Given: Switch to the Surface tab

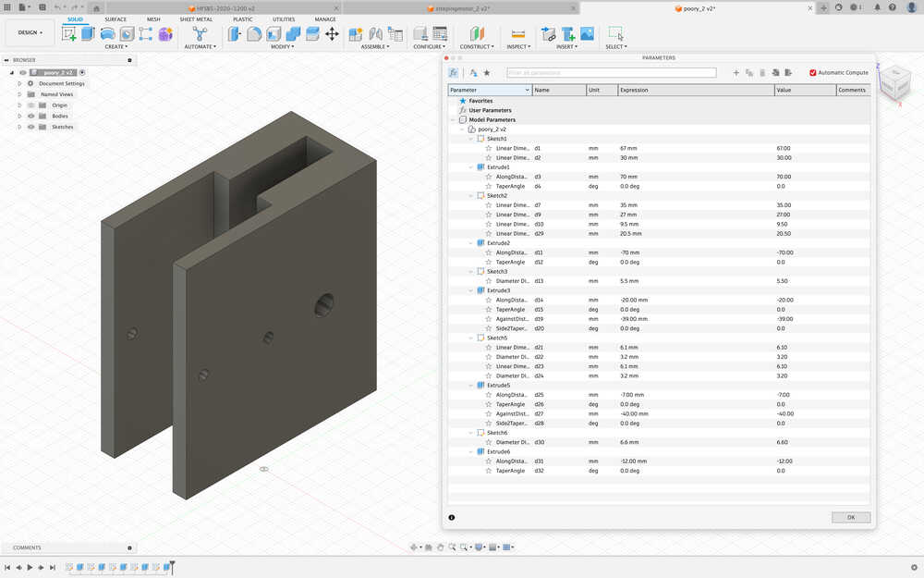Looking at the screenshot, I should click(115, 19).
